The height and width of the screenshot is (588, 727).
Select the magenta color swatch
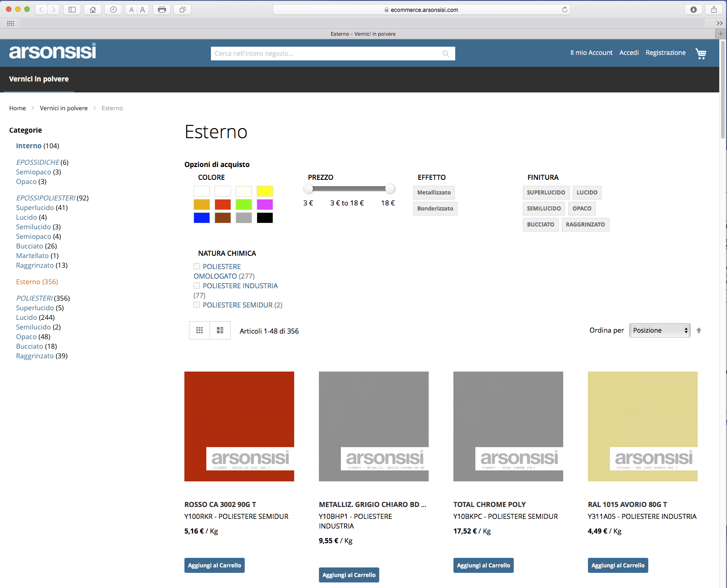[x=265, y=205]
